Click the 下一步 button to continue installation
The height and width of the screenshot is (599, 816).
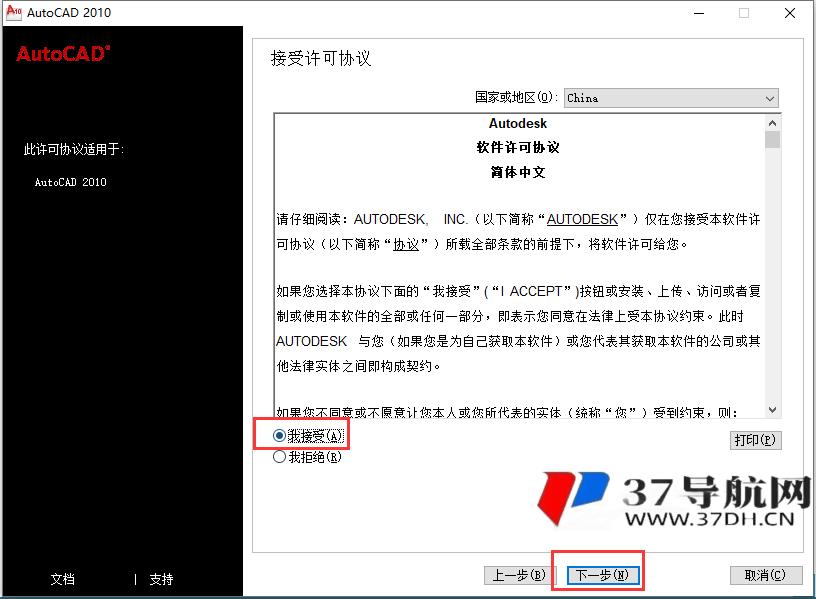(x=602, y=574)
